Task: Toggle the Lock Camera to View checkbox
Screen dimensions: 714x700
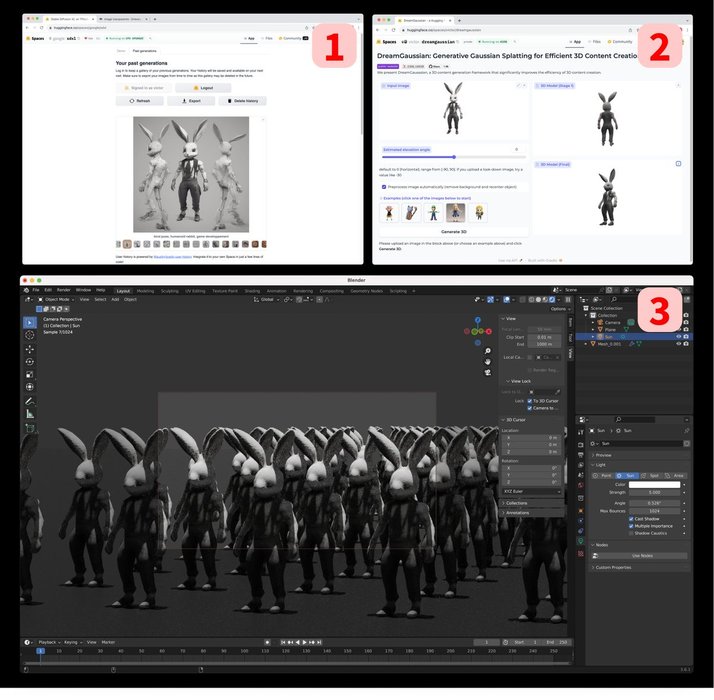Action: coord(530,408)
